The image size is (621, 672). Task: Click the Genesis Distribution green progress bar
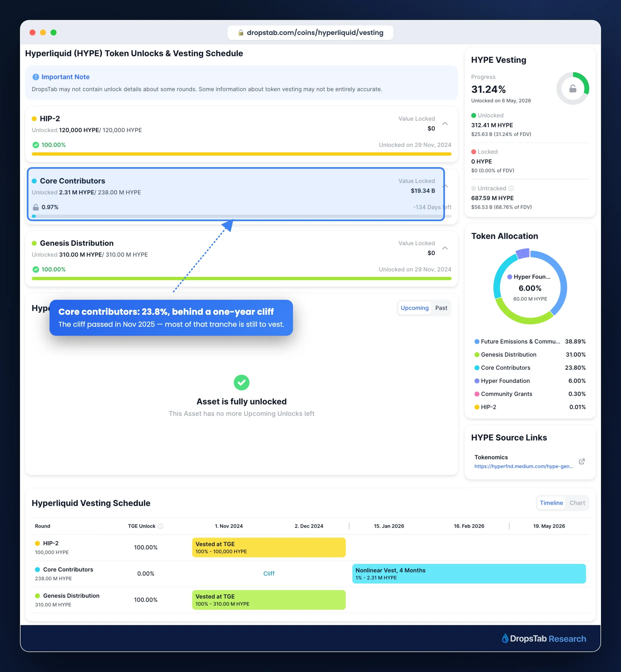(x=241, y=278)
